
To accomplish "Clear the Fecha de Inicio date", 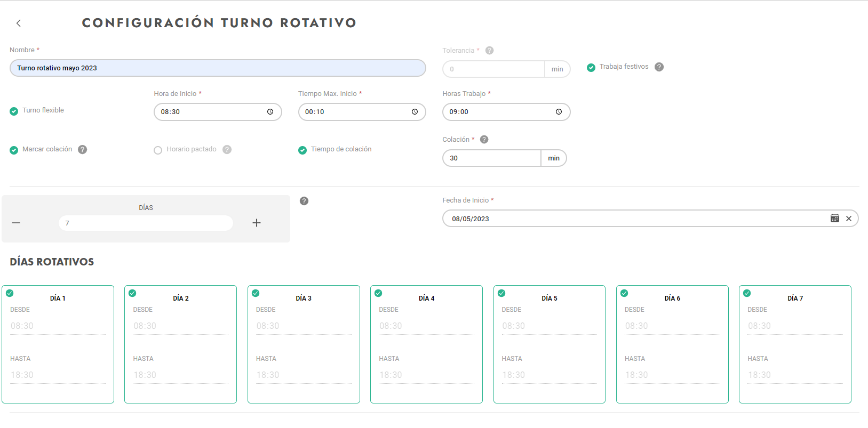I will coord(848,219).
